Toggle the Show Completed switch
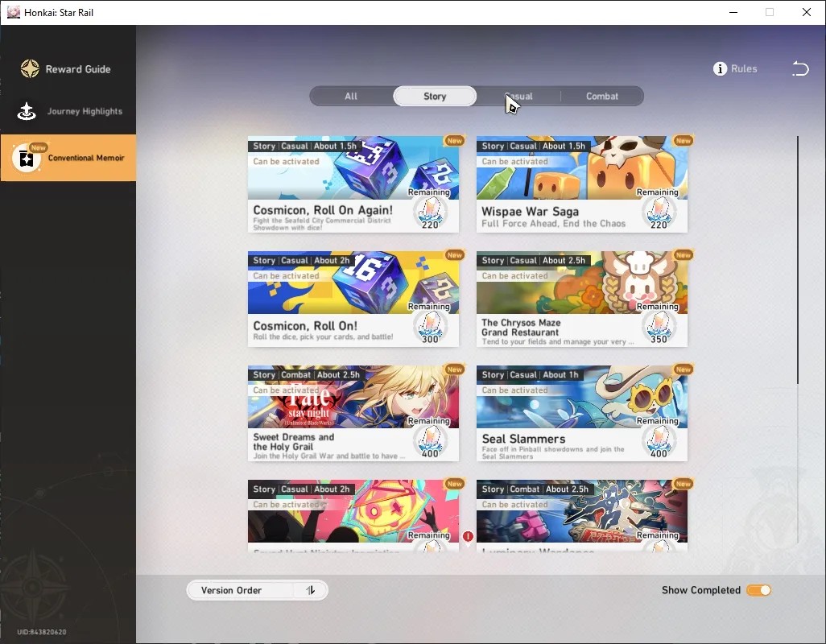826x644 pixels. 758,590
